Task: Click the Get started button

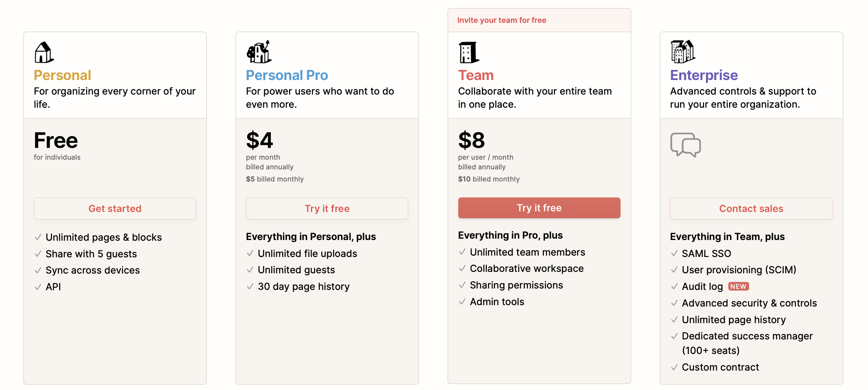Action: [x=115, y=209]
